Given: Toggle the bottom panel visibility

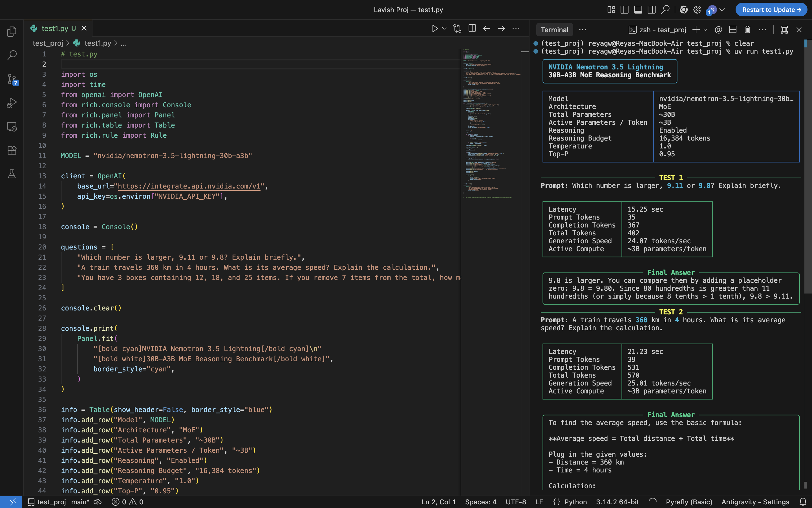Looking at the screenshot, I should click(638, 10).
